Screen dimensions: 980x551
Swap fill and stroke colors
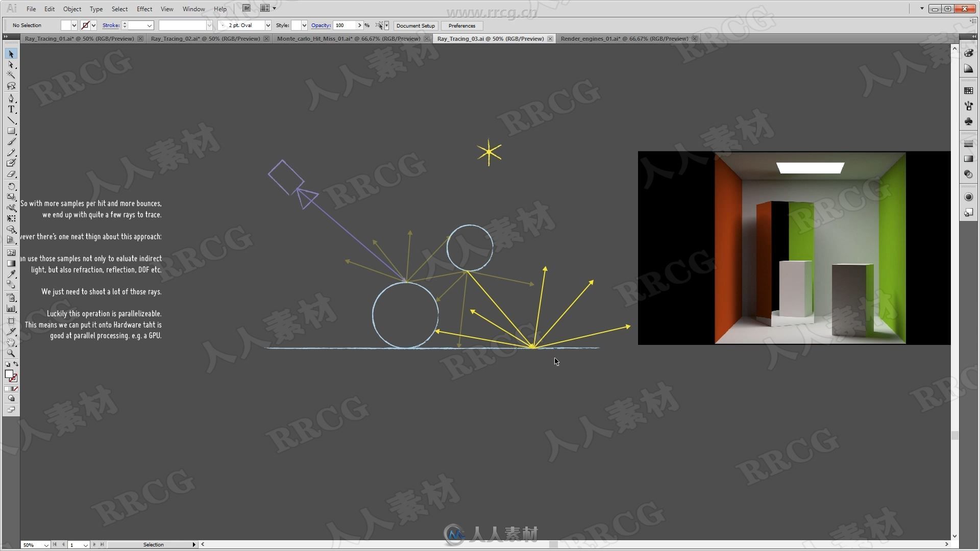16,364
